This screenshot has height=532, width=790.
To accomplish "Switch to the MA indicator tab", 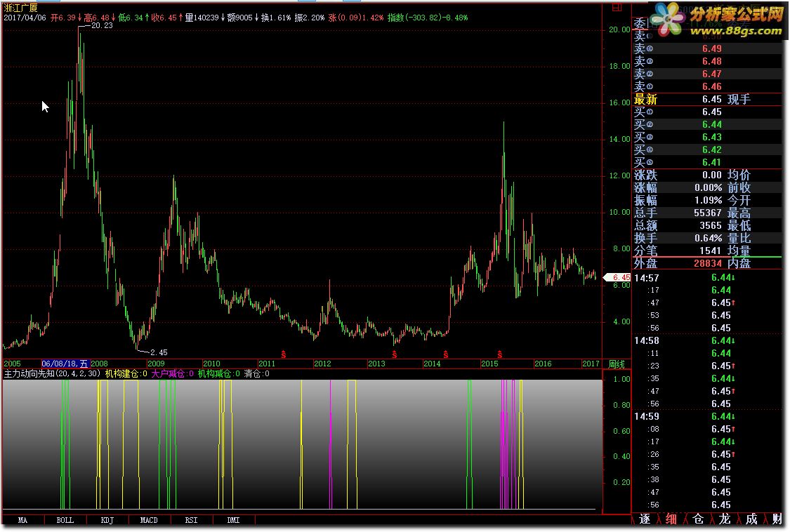I will click(22, 520).
